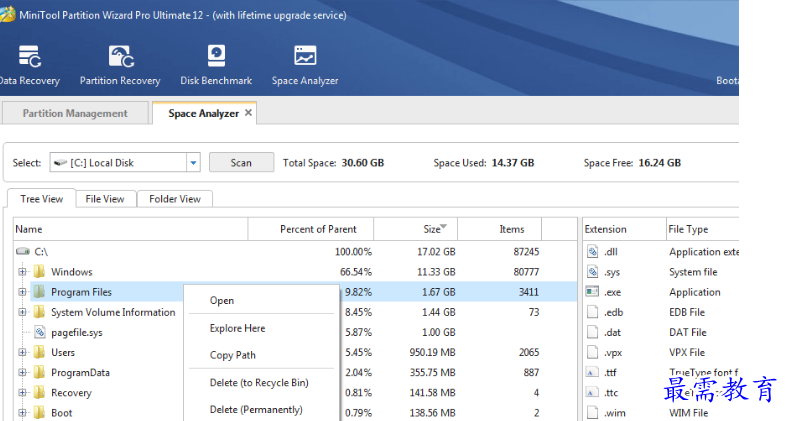Click the [C:] Local Disk combo box
The width and height of the screenshot is (785, 421).
click(x=125, y=163)
